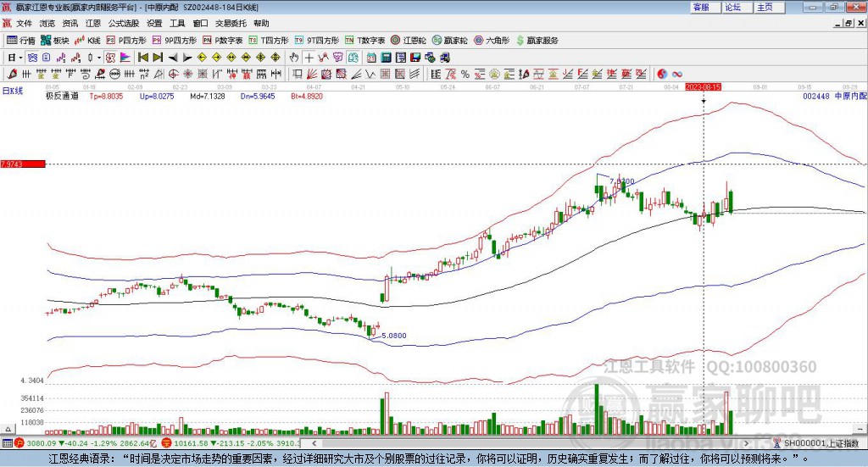Click the 极反通道 indicator label
Viewport: 868px width, 467px height.
(62, 96)
